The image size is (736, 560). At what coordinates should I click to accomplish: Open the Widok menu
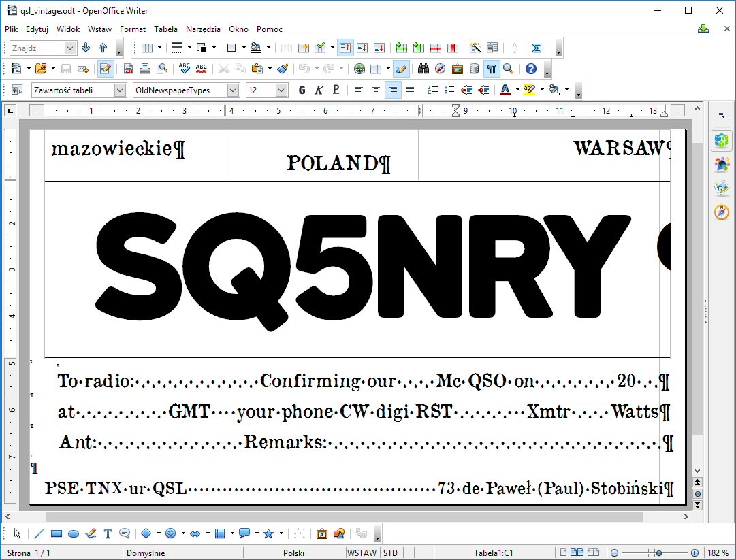click(x=68, y=29)
